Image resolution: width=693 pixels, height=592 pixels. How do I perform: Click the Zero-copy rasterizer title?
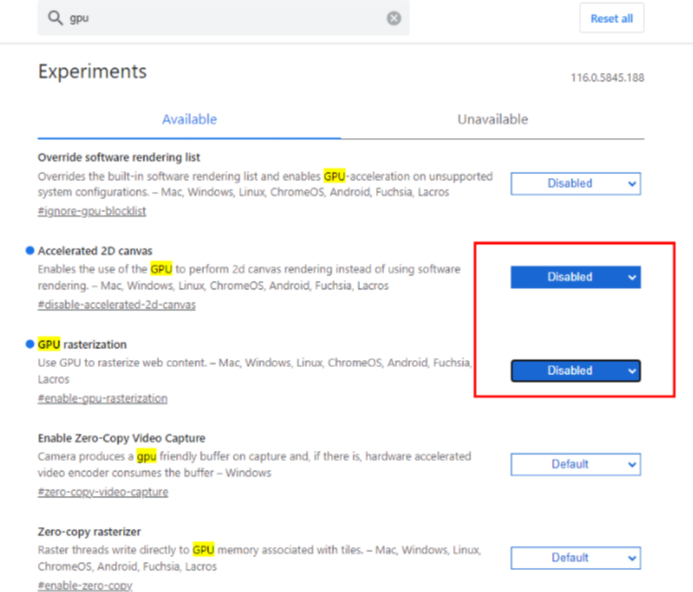coord(89,531)
